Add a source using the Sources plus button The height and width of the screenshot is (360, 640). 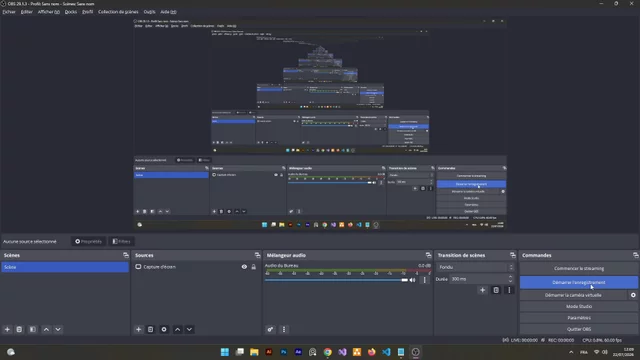(x=139, y=329)
